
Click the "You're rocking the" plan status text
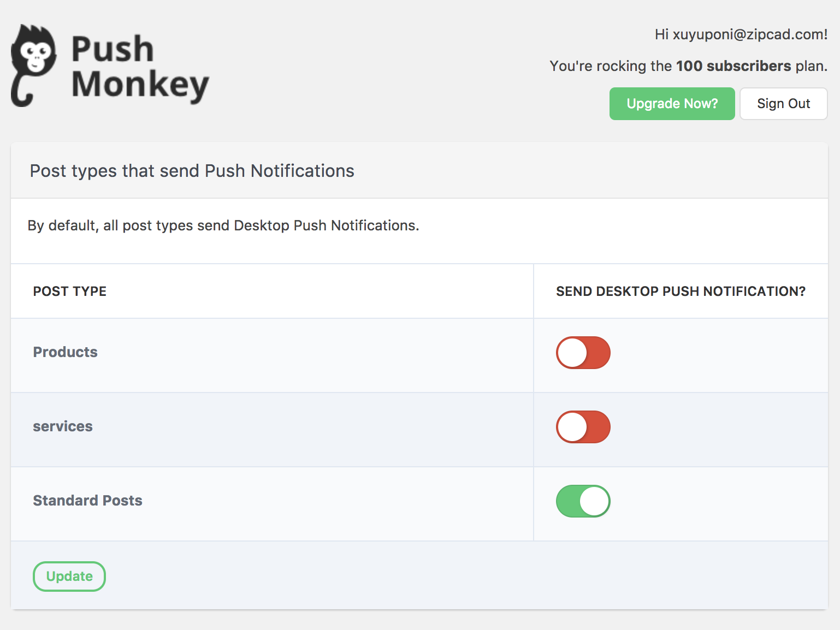tap(611, 66)
